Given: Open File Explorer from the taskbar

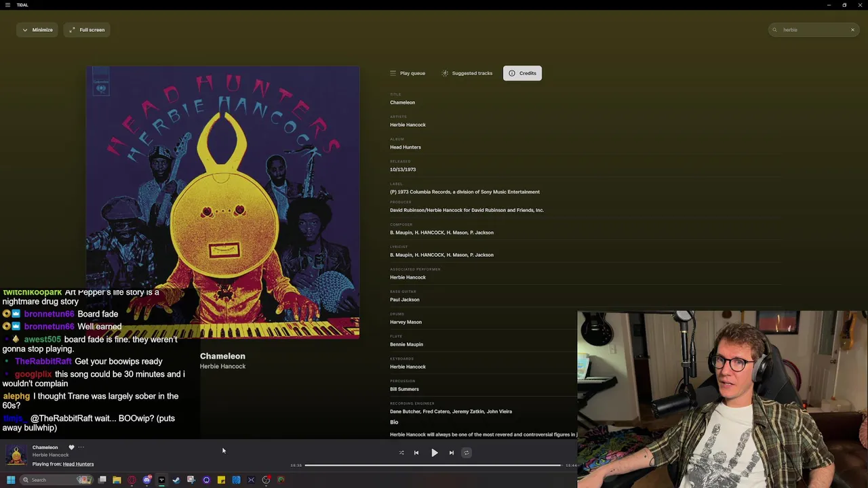Looking at the screenshot, I should [117, 480].
